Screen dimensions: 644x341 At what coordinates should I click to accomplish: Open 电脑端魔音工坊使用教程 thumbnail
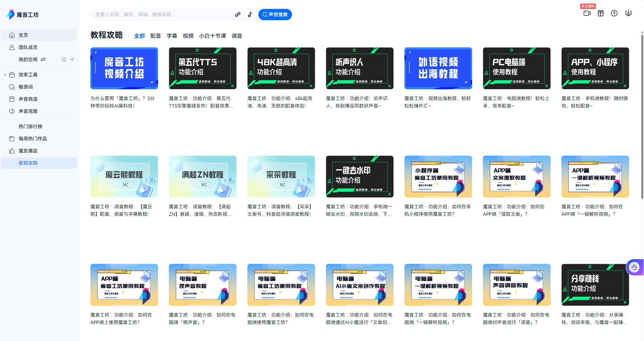point(281,285)
